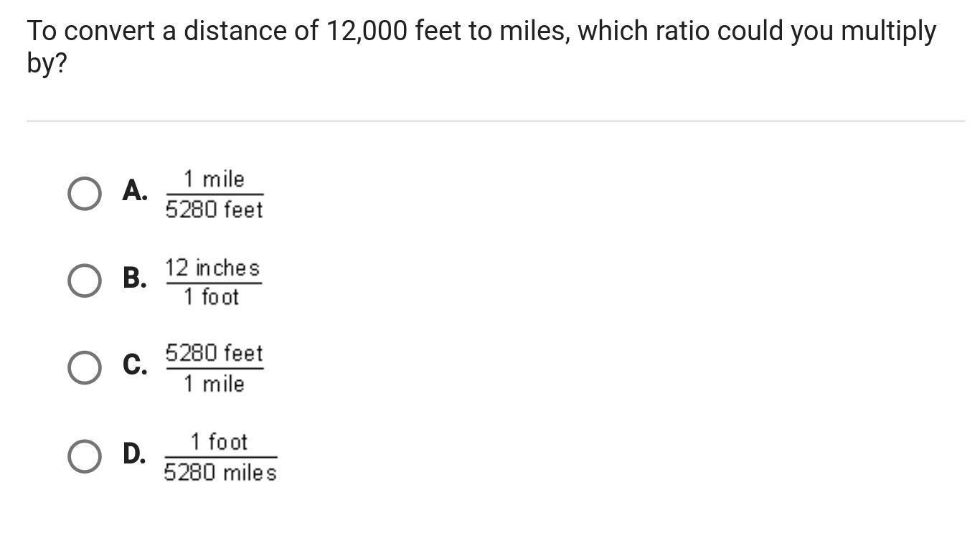Click the bold letter label C.
Image resolution: width=980 pixels, height=551 pixels.
tap(134, 365)
